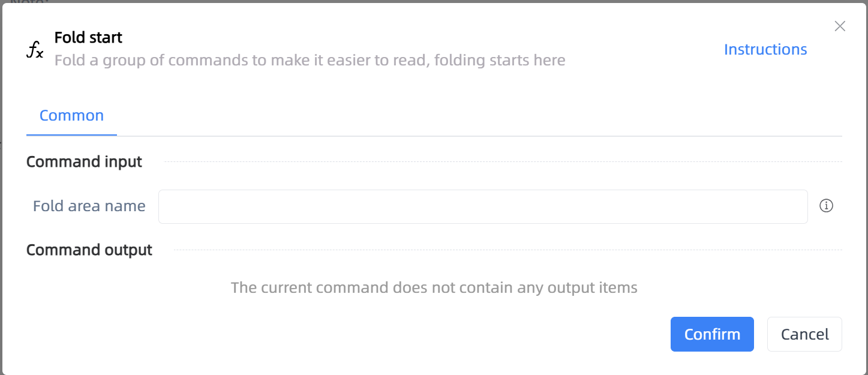Cancel the Fold start dialog

tap(804, 334)
